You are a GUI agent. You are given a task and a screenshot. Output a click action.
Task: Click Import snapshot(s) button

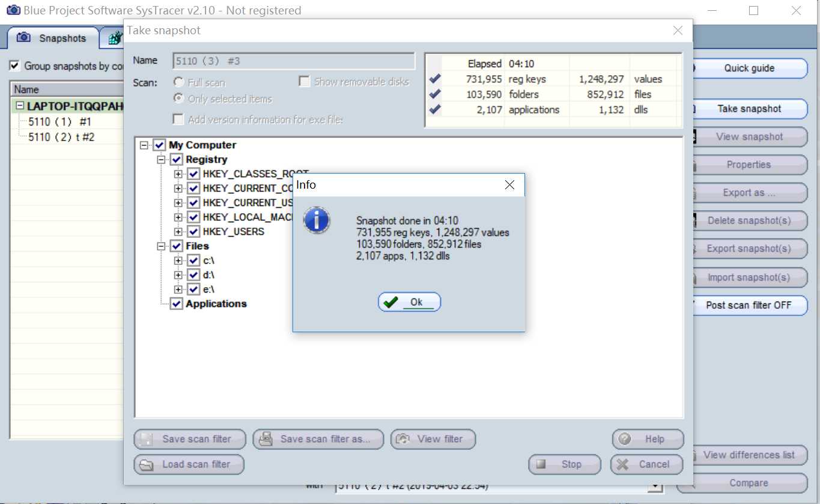[x=749, y=278]
